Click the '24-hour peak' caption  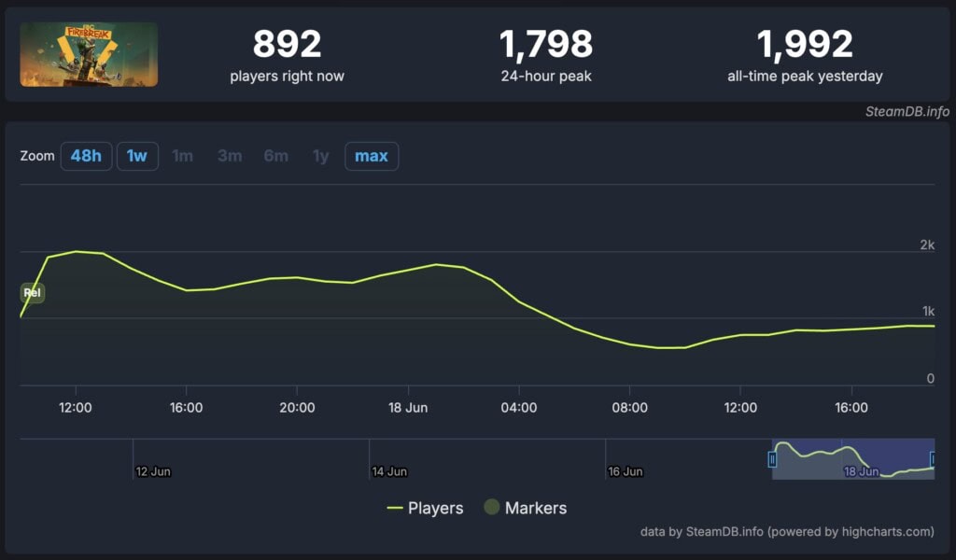546,77
